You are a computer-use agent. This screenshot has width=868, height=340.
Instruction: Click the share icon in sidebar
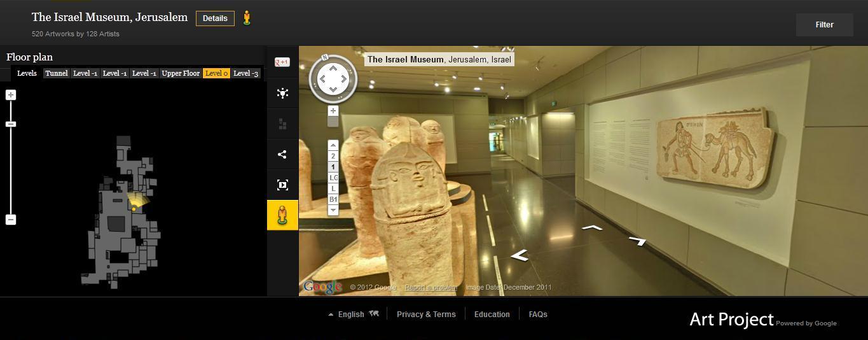tap(282, 154)
